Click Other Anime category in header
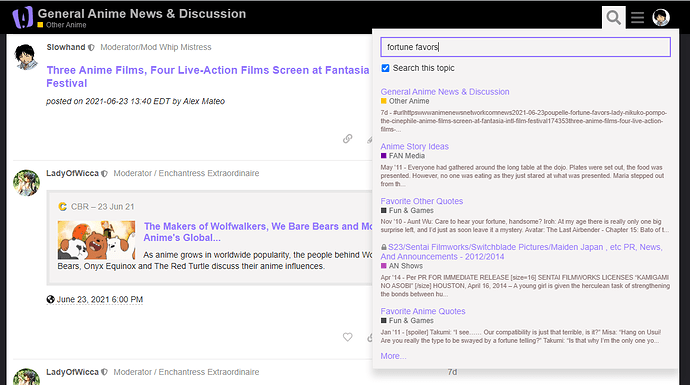Viewport: 690px width, 385px height. pos(62,25)
